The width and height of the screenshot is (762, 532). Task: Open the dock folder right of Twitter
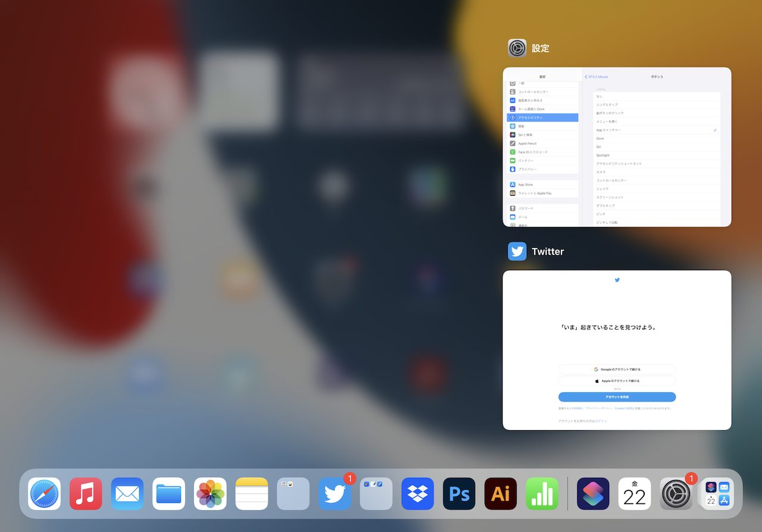376,494
